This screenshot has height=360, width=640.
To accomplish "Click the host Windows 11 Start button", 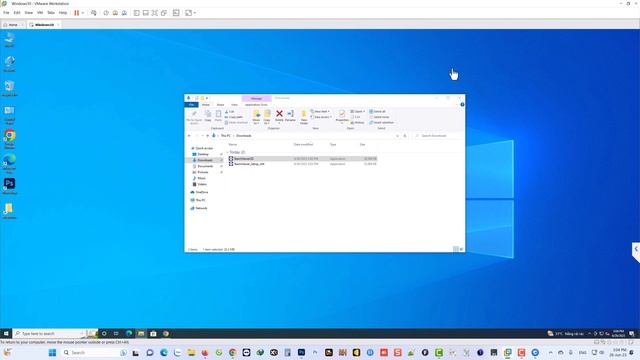I will click(52, 353).
